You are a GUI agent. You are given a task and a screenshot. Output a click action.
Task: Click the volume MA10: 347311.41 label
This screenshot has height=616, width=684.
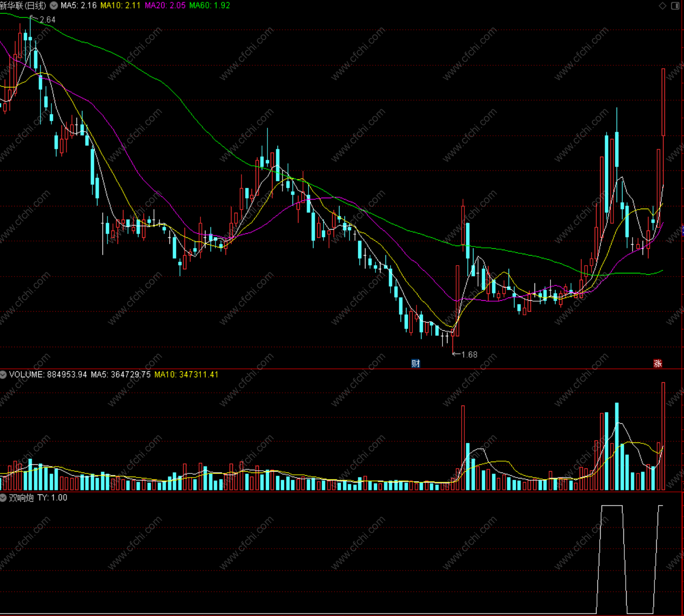point(186,375)
